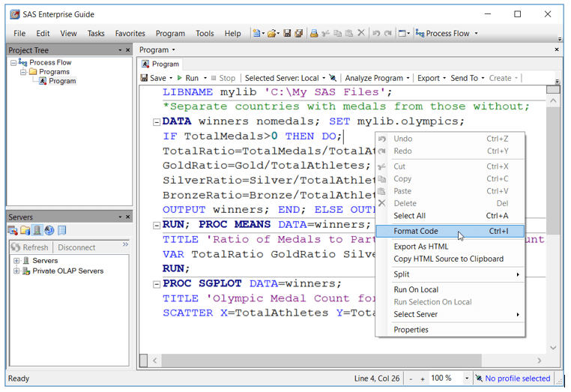Viewport: 571px width, 392px height.
Task: Expand the Private OLAP Servers node
Action: (x=16, y=271)
